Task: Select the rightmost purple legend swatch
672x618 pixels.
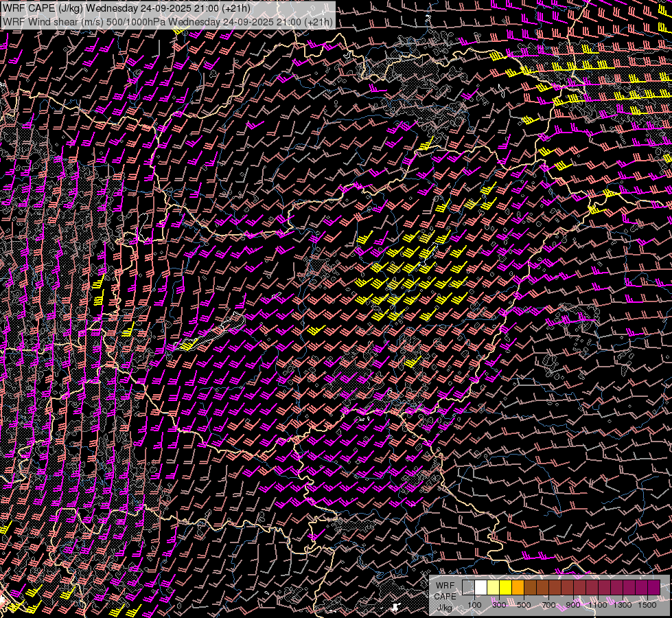Action: (x=653, y=588)
